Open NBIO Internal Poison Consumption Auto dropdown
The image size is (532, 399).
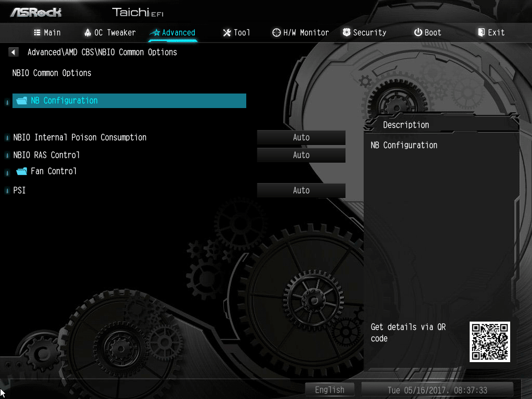pos(301,137)
